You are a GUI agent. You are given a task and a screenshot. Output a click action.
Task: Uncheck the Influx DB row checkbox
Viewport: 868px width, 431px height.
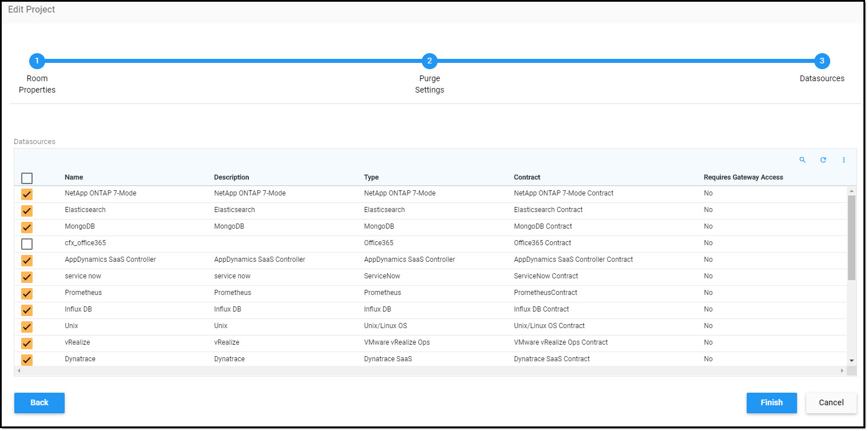27,310
